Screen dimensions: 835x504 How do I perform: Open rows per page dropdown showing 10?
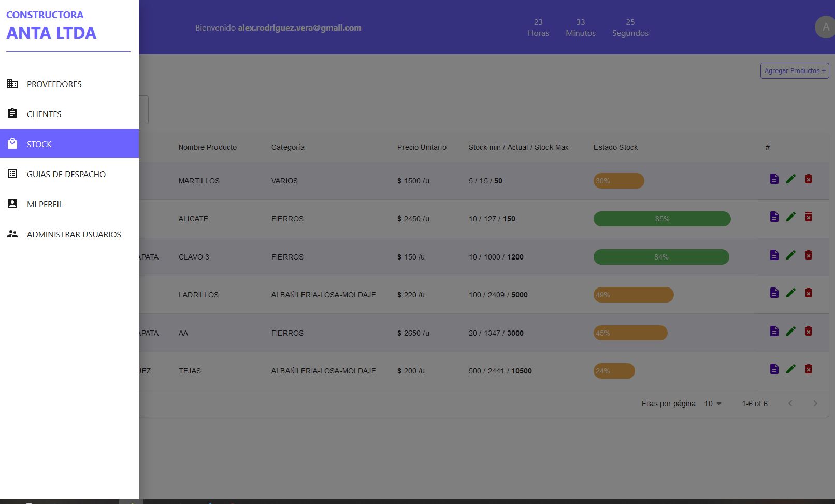pos(713,404)
